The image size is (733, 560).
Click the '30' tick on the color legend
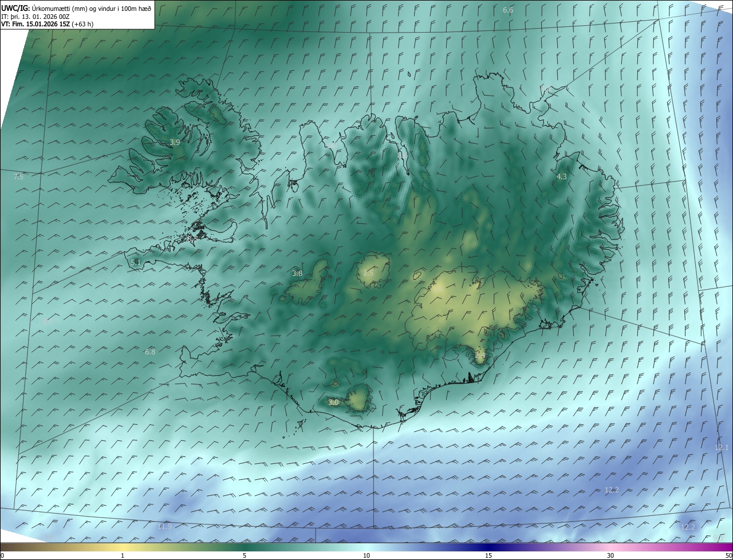pos(610,555)
